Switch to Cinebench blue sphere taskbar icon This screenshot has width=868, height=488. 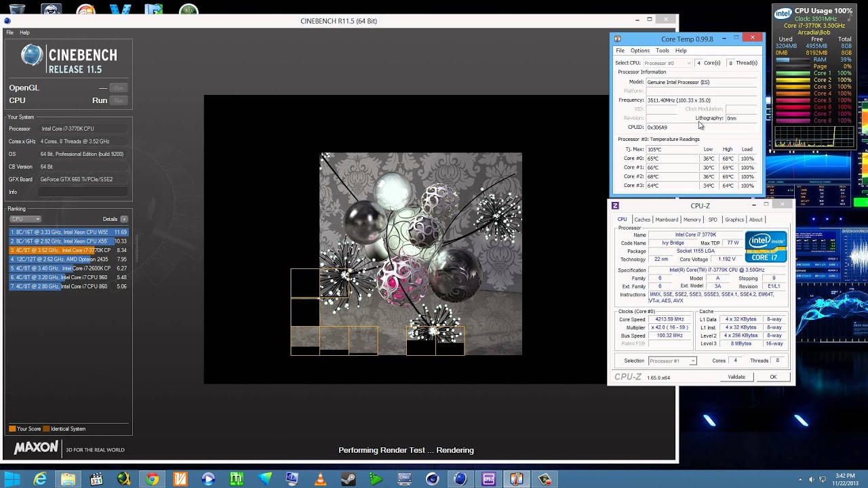point(460,479)
